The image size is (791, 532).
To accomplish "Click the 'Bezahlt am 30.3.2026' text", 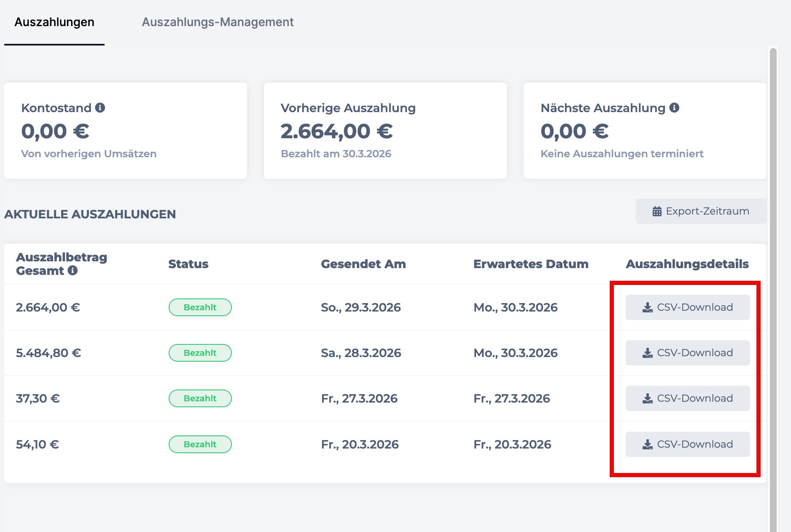I will click(x=336, y=154).
